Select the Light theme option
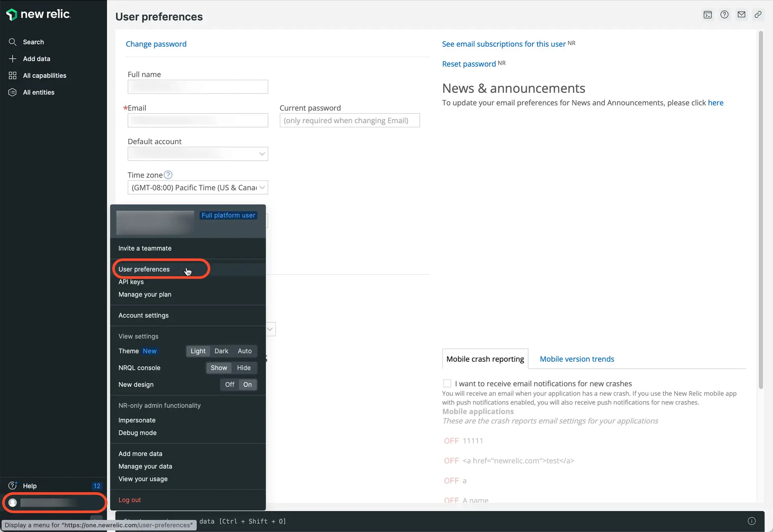The height and width of the screenshot is (532, 773). (198, 351)
